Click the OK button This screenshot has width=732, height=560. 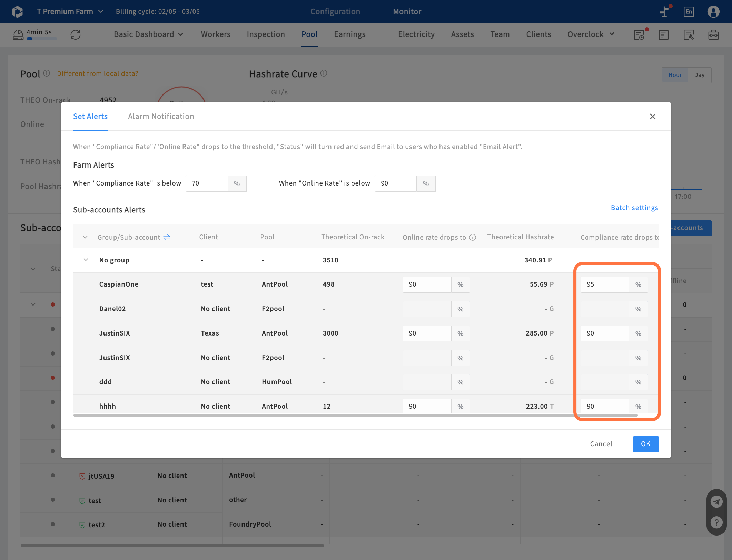(645, 444)
